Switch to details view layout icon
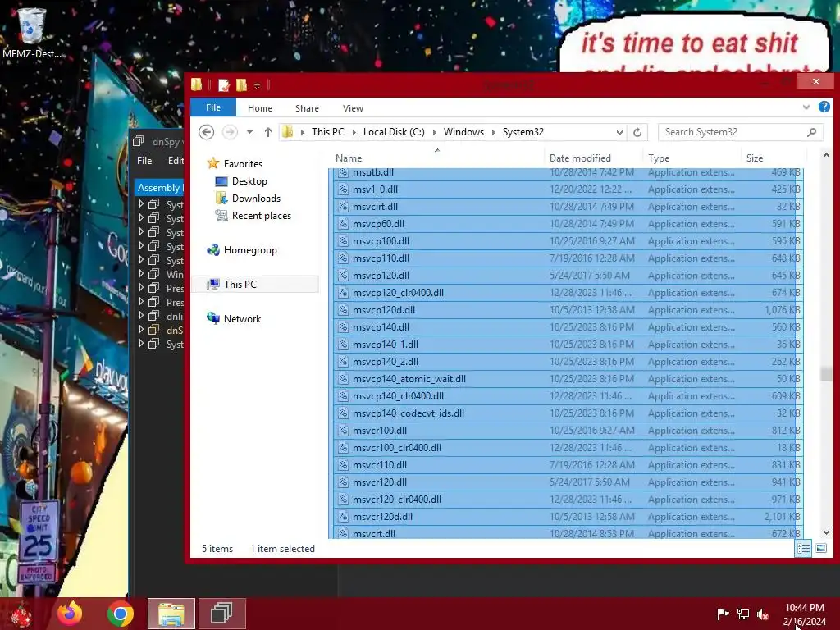Image resolution: width=840 pixels, height=630 pixels. [803, 548]
